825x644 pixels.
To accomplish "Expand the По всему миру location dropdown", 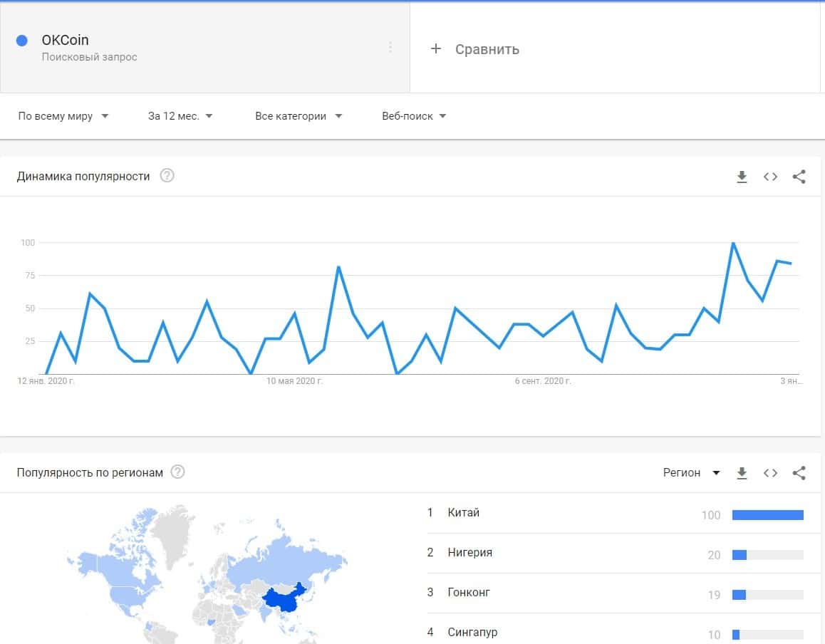I will (x=63, y=116).
